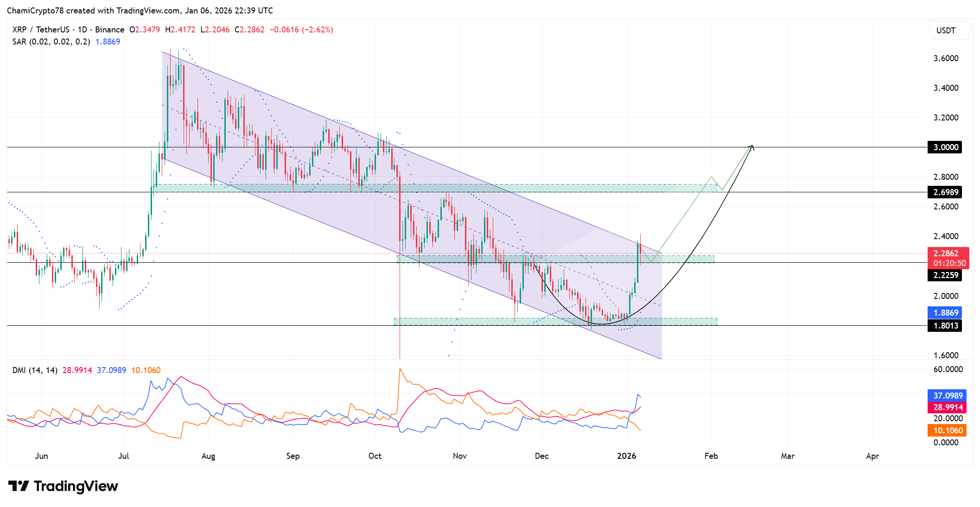This screenshot has height=507, width=980.
Task: Switch the price axis to USDT
Action: coord(949,31)
